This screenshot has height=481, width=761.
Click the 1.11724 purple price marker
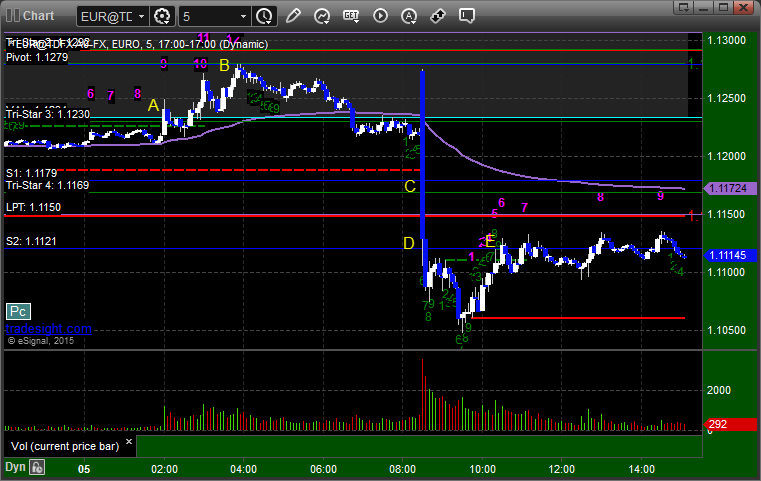[730, 188]
